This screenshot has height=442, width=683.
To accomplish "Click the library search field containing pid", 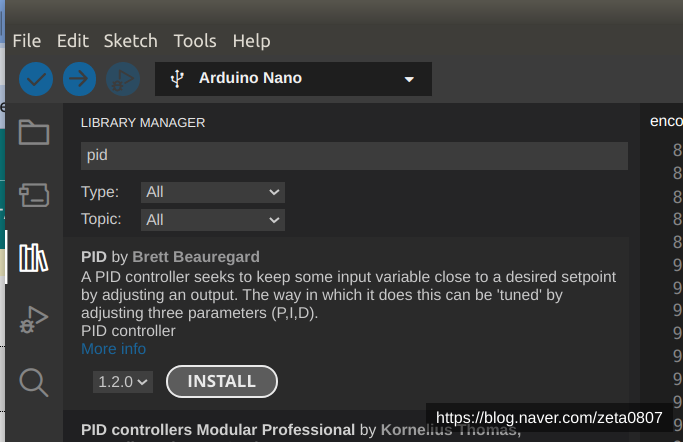I will pyautogui.click(x=354, y=156).
